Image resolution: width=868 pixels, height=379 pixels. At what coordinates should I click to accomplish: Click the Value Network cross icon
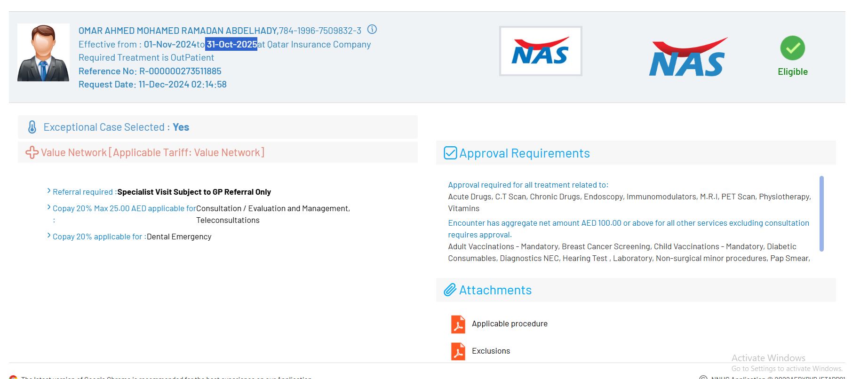click(x=32, y=152)
